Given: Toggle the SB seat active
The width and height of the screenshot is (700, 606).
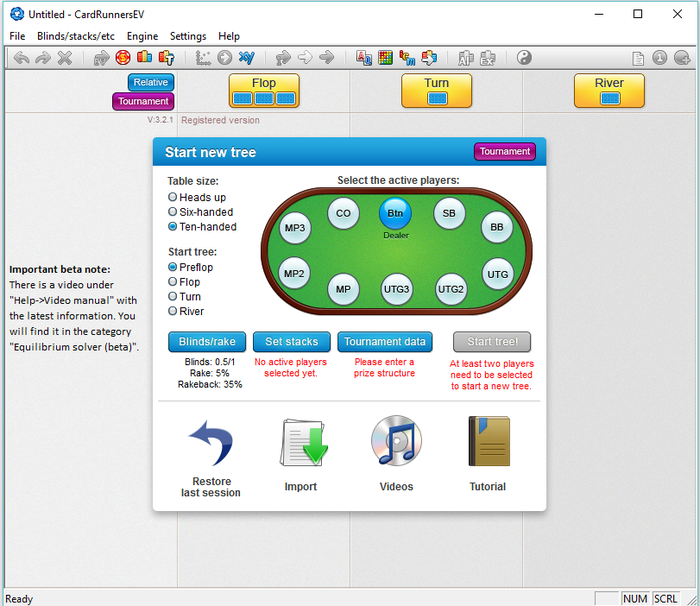Looking at the screenshot, I should point(449,213).
